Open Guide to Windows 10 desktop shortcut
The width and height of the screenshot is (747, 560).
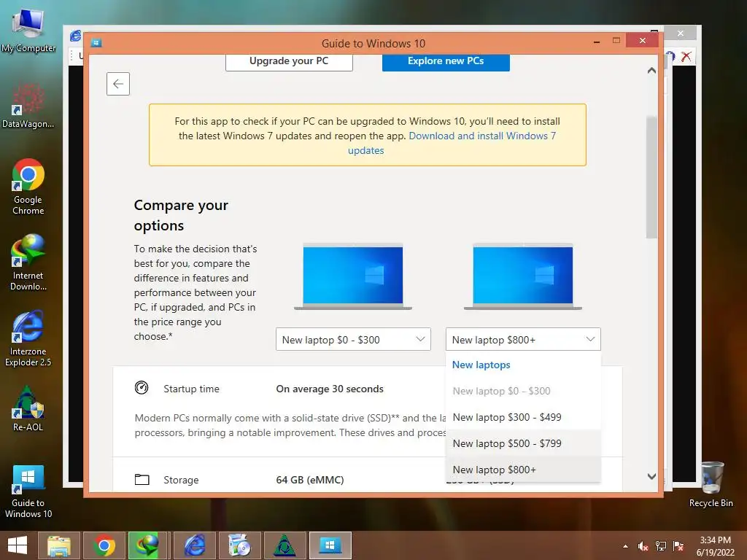coord(28,491)
